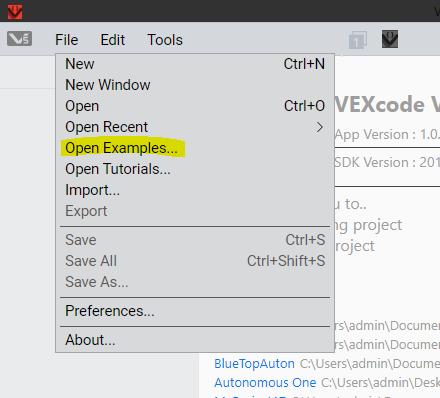The width and height of the screenshot is (440, 398).
Task: Choose New Window menu entry
Action: [x=195, y=85]
